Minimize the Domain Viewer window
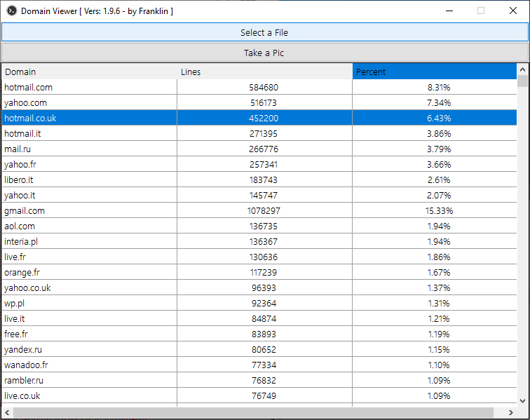The height and width of the screenshot is (420, 530). coord(449,11)
